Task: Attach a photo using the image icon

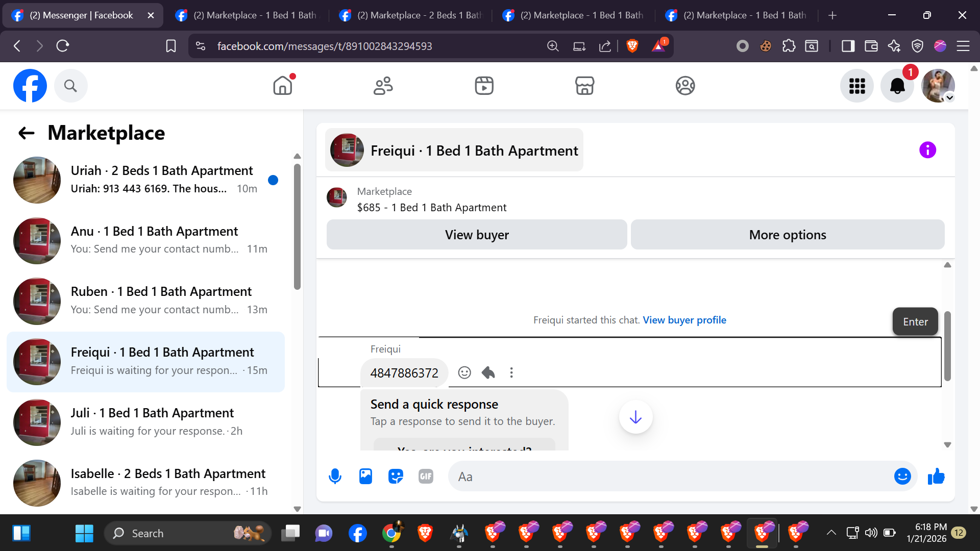Action: [365, 477]
